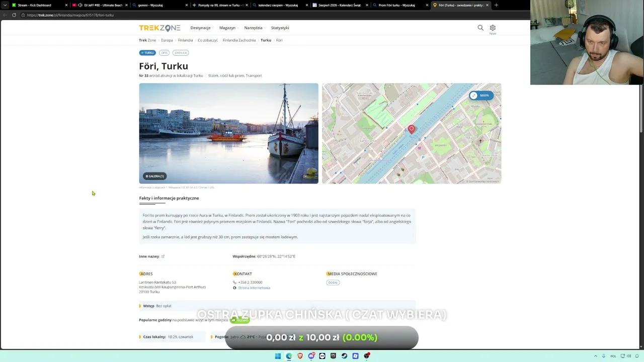This screenshot has width=644, height=362.
Task: Click the phone icon beside +358 2 330000
Action: [x=234, y=283]
